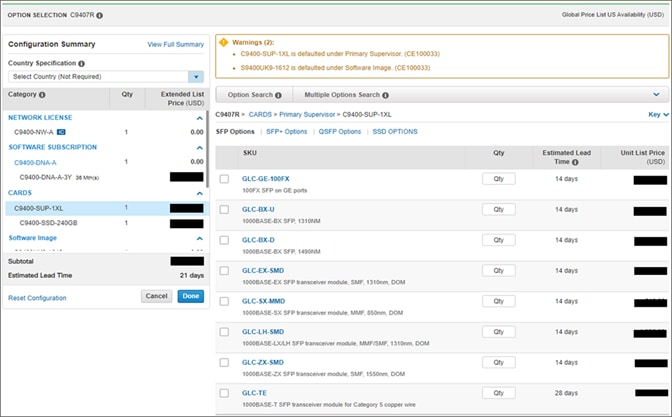Click Qty field for GLC-SX-MMD

click(499, 301)
